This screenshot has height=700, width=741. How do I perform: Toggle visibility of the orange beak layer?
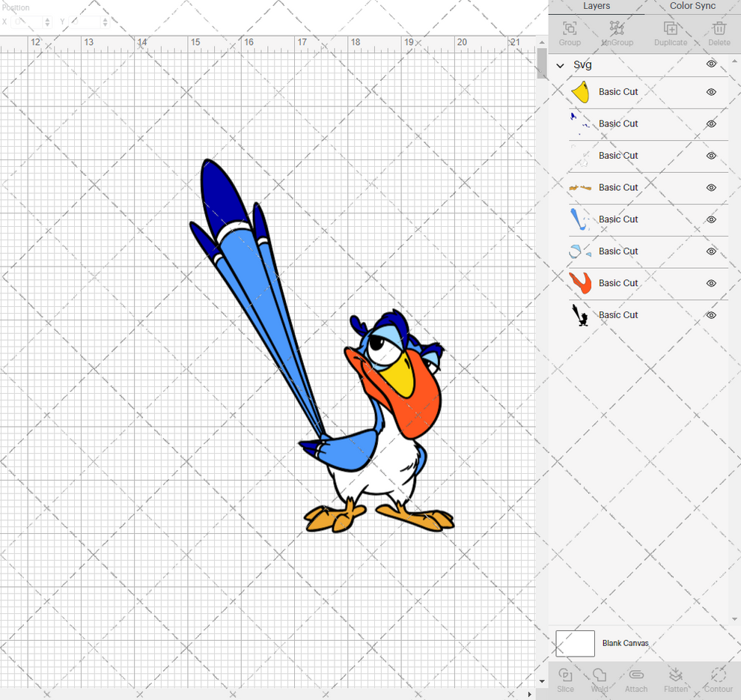(x=710, y=283)
